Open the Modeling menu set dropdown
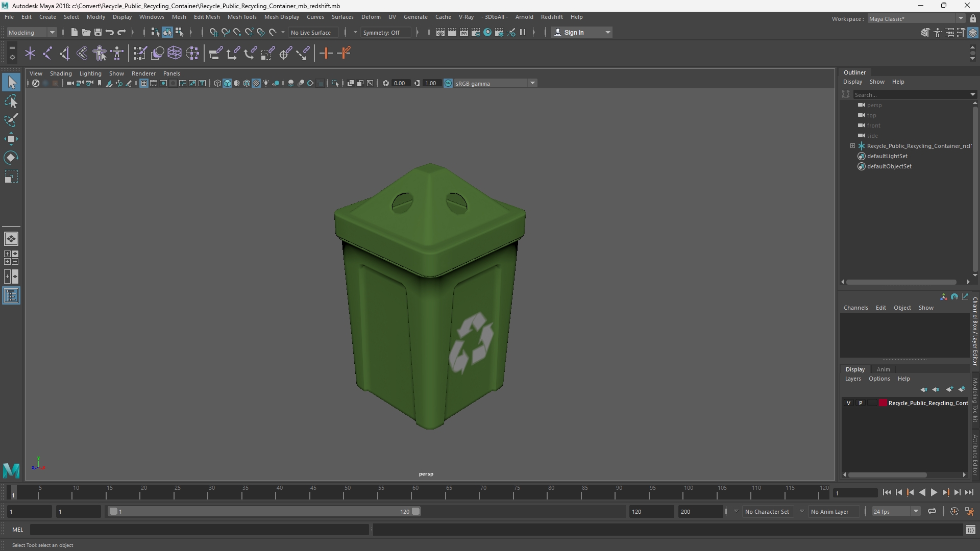The width and height of the screenshot is (980, 551). click(x=32, y=32)
